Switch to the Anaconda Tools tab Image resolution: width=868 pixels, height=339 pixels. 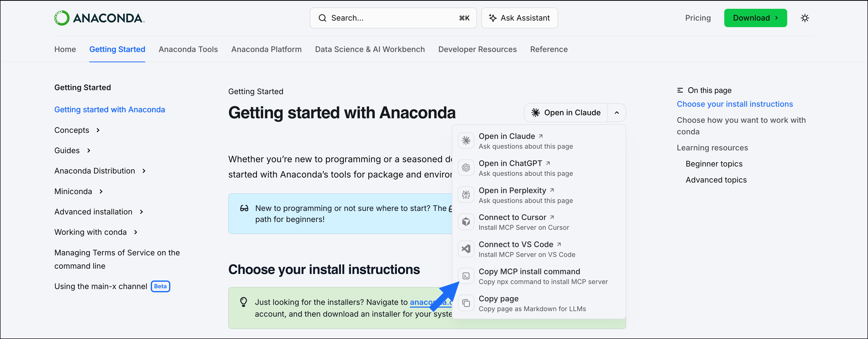coord(188,49)
